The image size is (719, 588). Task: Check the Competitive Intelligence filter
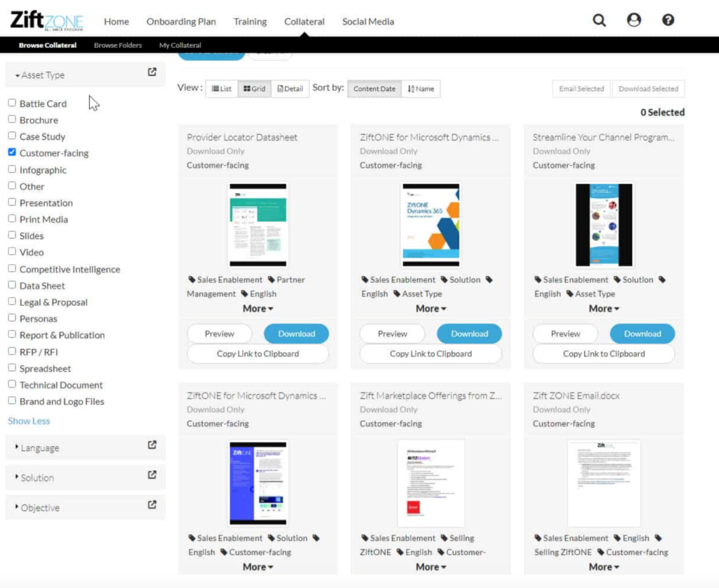tap(12, 268)
